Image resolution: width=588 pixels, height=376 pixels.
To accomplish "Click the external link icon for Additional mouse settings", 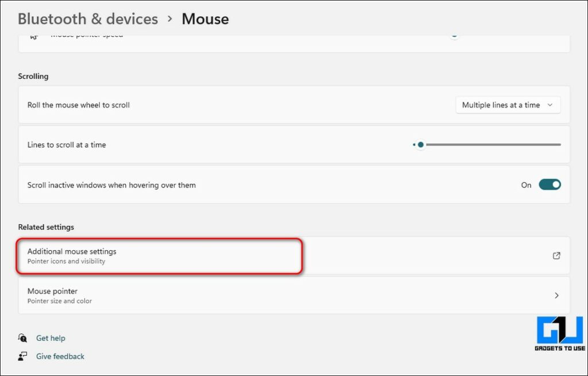I will click(556, 256).
